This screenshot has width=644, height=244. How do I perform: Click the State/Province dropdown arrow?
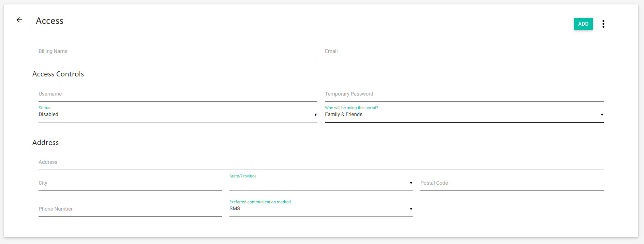pyautogui.click(x=411, y=183)
